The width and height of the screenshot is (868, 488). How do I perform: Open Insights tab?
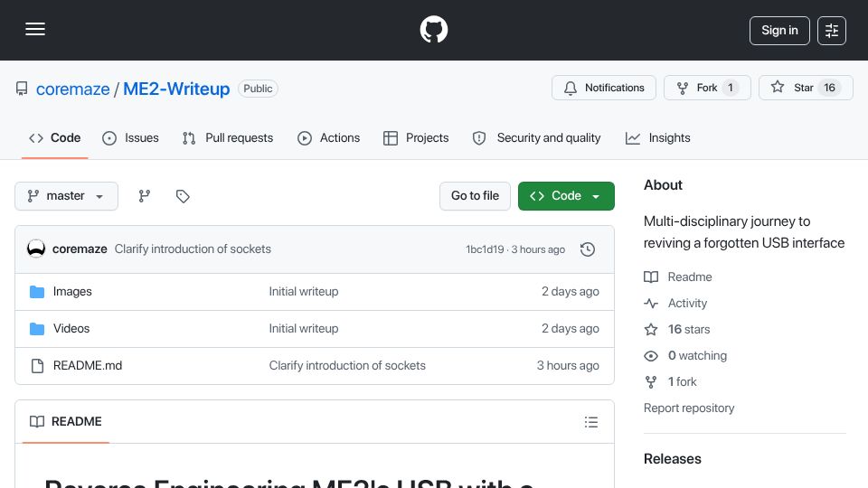[658, 137]
